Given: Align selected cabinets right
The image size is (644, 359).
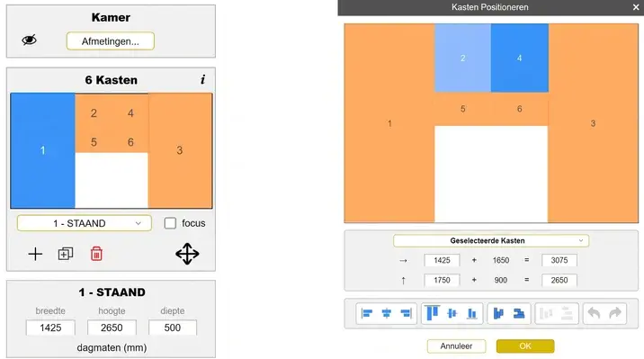Looking at the screenshot, I should 407,314.
